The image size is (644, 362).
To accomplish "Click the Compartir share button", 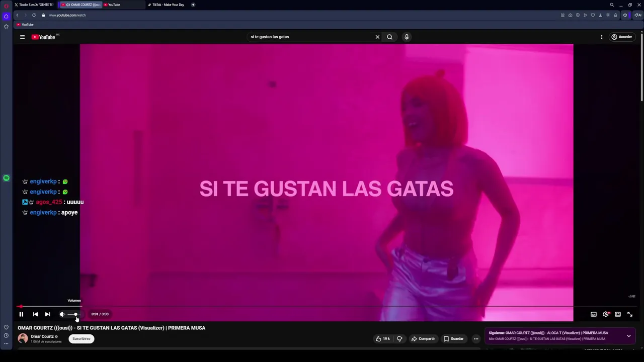I will (423, 339).
